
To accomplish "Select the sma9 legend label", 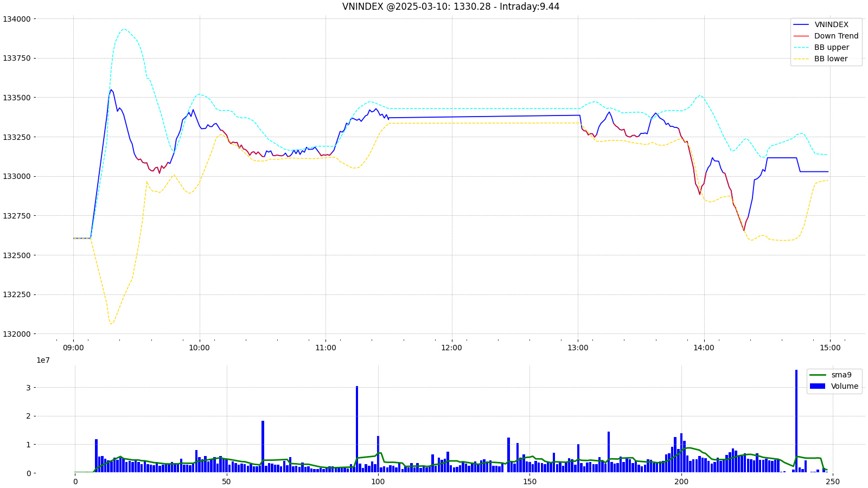I will (x=841, y=375).
